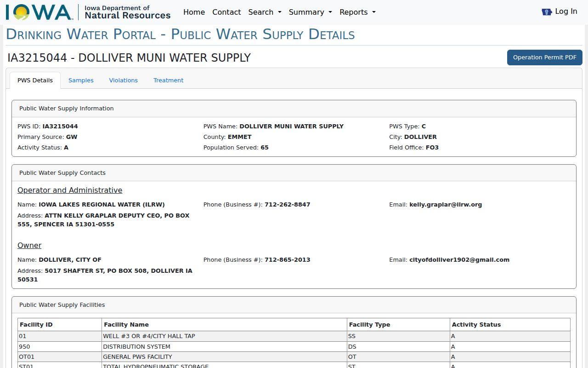Viewport: 588px width, 368px height.
Task: Select the DISTRIBUTION SYSTEM facility row
Action: tap(294, 346)
